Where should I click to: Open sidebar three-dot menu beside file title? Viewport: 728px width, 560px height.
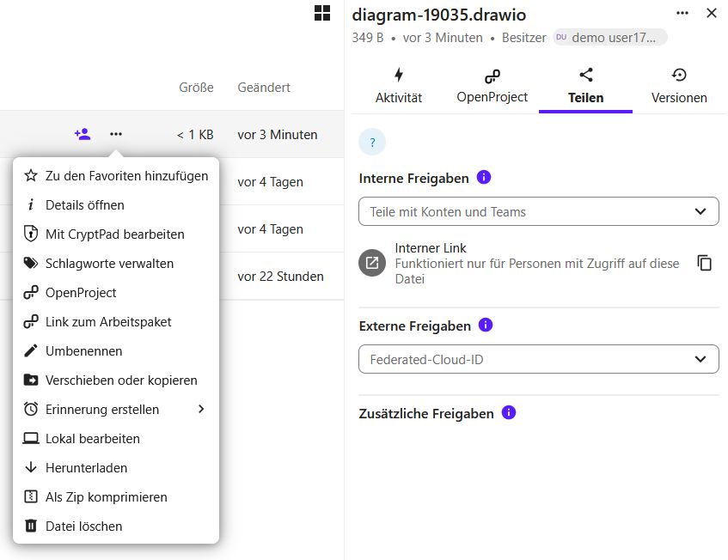point(682,13)
